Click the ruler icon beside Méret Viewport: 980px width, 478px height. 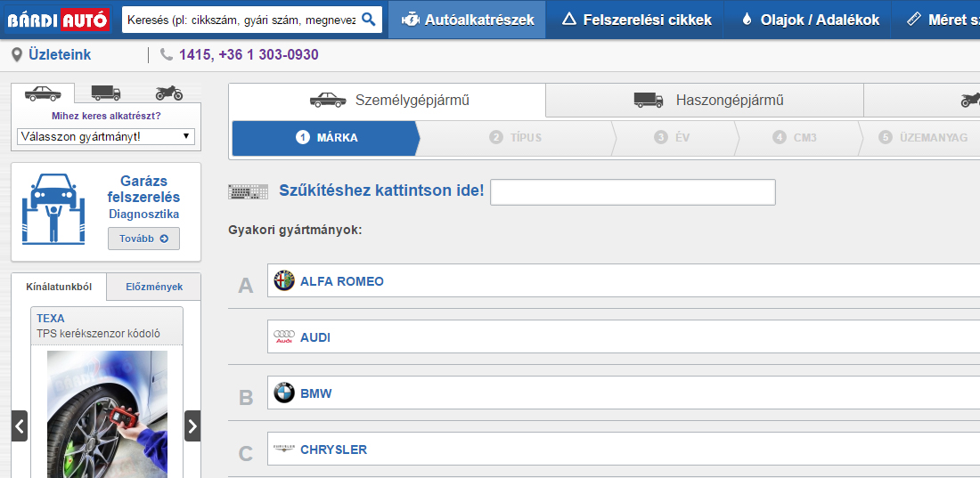[914, 20]
